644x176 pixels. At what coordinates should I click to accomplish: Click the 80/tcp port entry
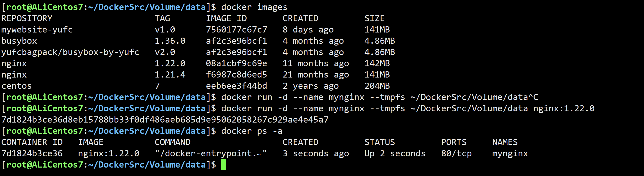pos(456,153)
